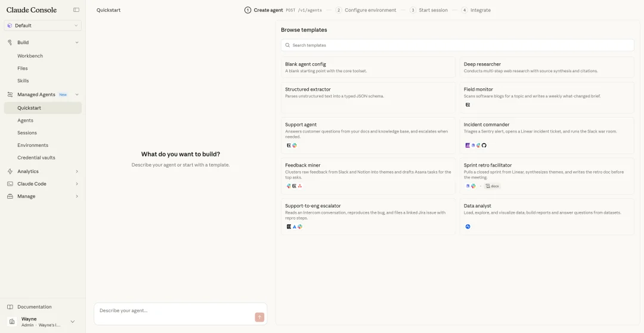Click the Documentation book icon in the sidebar
Viewport: 644px width, 333px height.
coord(10,307)
